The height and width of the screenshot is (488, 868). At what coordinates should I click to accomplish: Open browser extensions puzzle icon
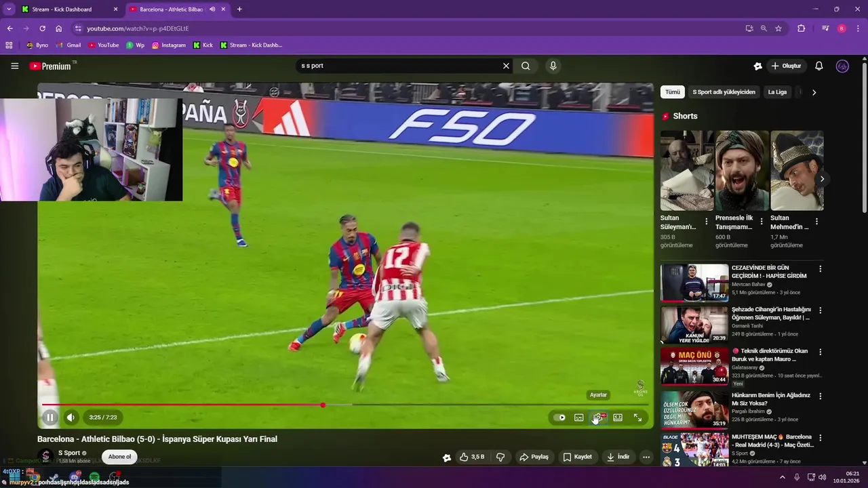[x=802, y=28]
